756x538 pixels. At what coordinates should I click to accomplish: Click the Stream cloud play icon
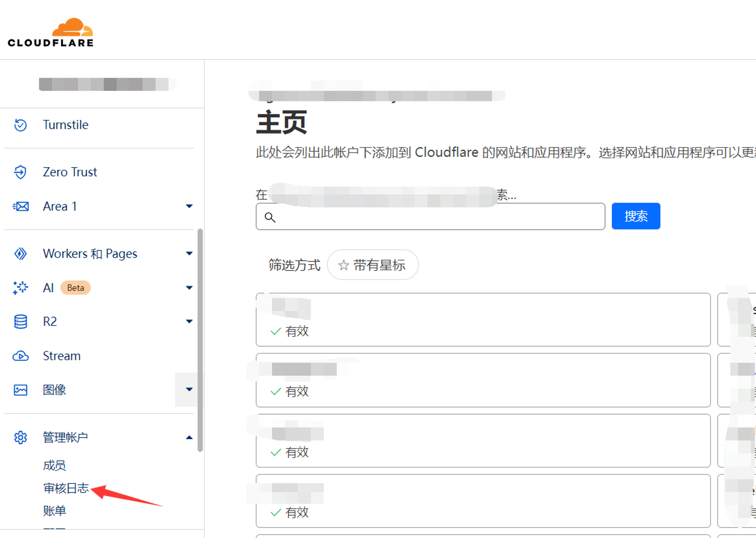click(20, 356)
